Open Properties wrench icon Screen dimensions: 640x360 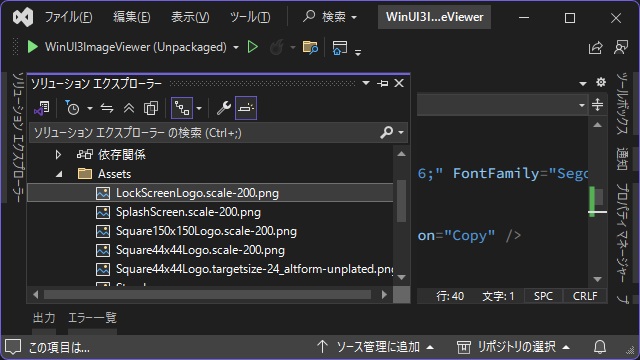(224, 108)
